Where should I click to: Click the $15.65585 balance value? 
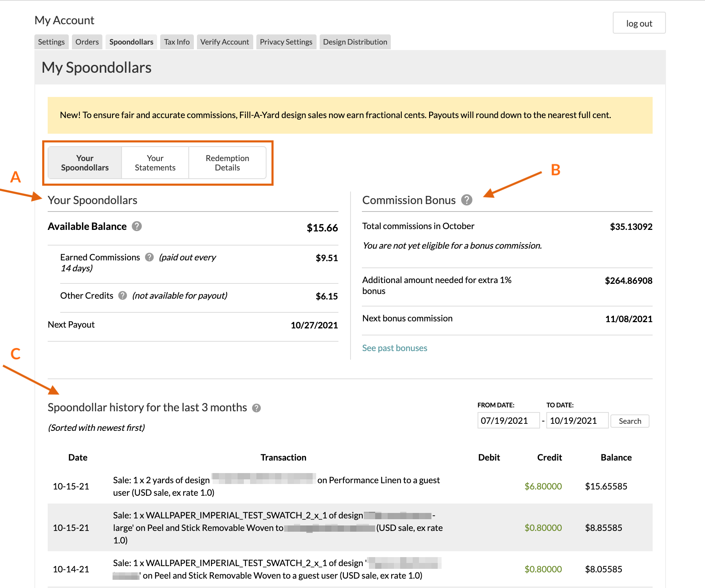(606, 486)
